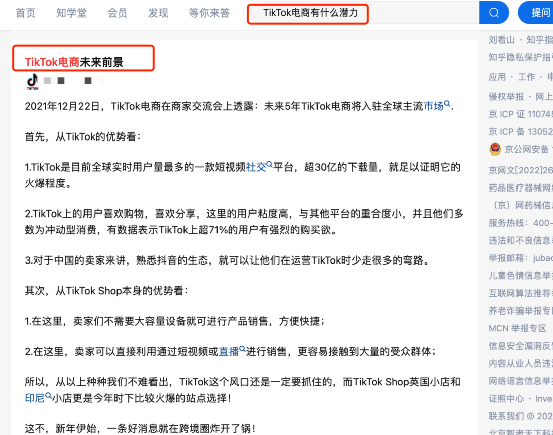Follow the 印尼 keyword link
This screenshot has width=553, height=435.
point(35,398)
